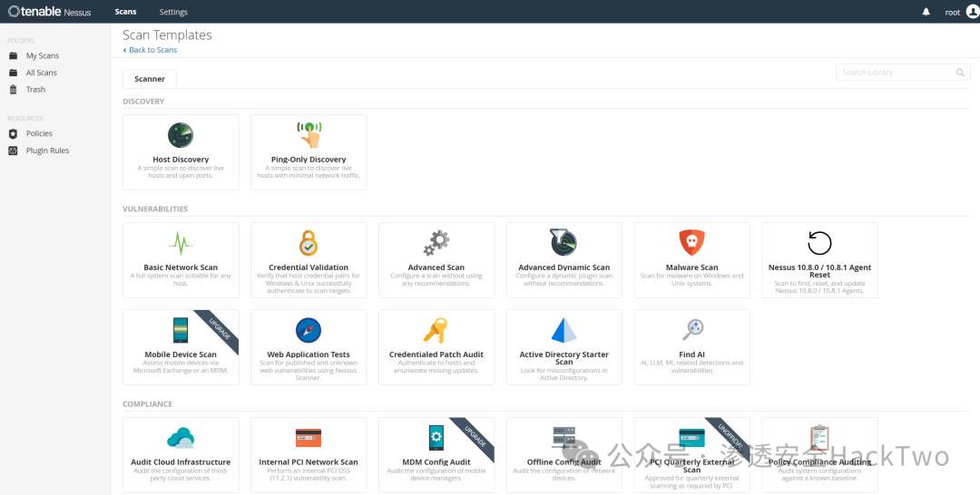980x495 pixels.
Task: Click the Host Discovery radar icon
Action: pyautogui.click(x=181, y=135)
